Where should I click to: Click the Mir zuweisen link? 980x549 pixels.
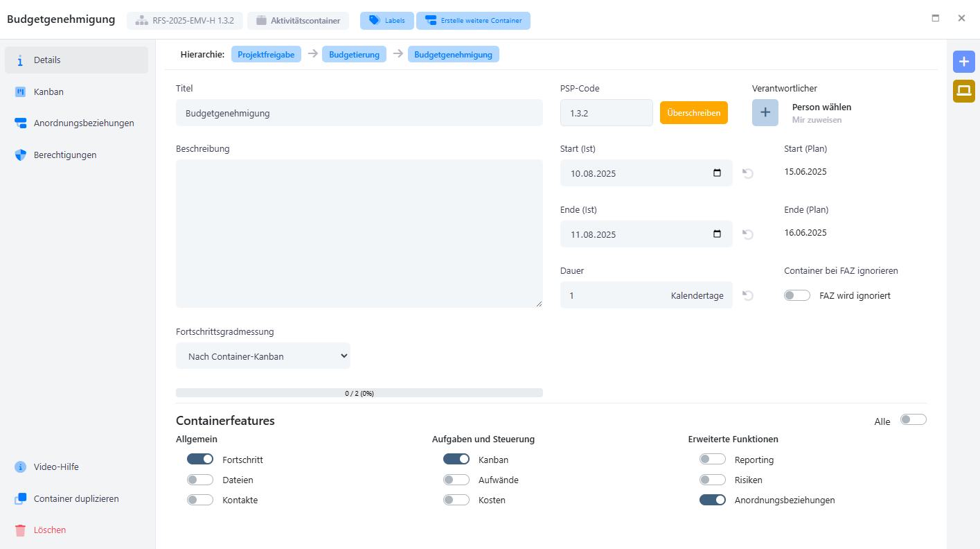817,120
